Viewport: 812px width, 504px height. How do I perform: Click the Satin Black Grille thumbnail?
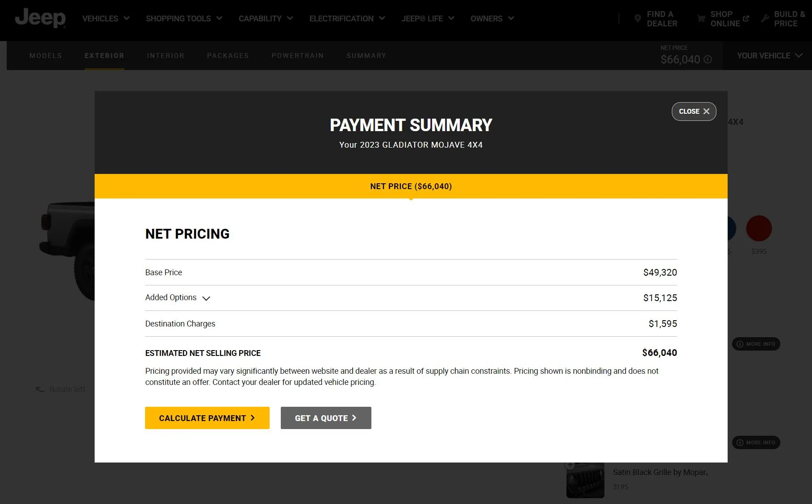point(585,480)
